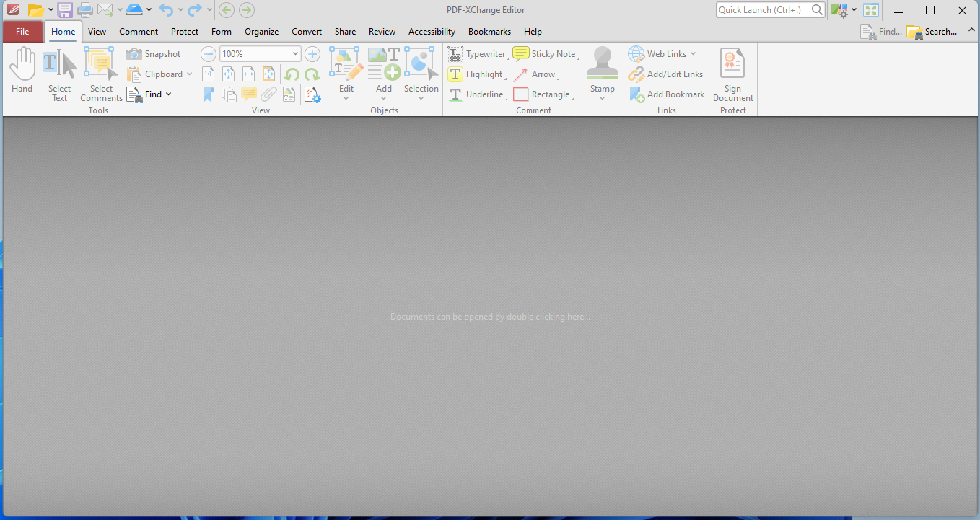This screenshot has width=980, height=520.
Task: Undo the last action
Action: [x=166, y=10]
